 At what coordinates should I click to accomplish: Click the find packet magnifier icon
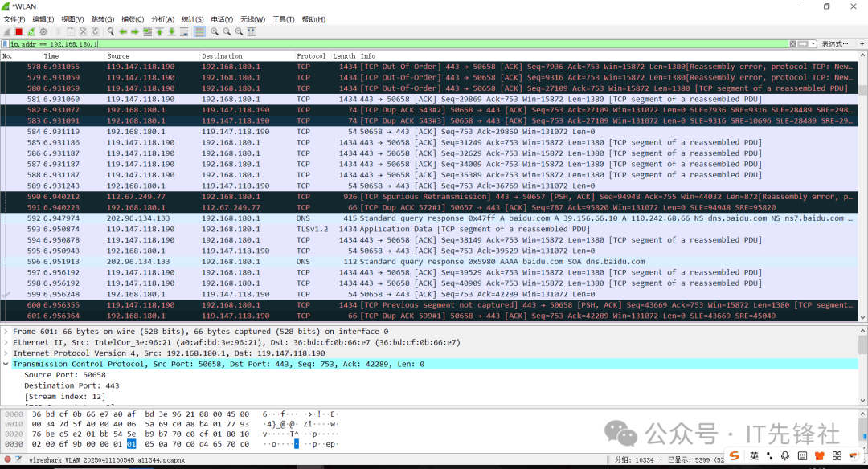click(111, 31)
